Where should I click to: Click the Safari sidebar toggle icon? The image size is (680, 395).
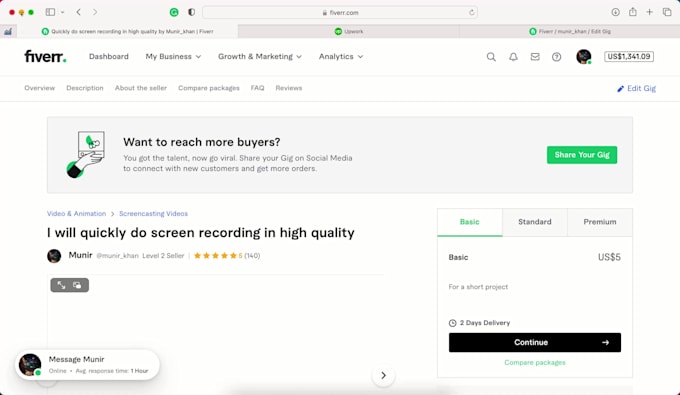(50, 12)
